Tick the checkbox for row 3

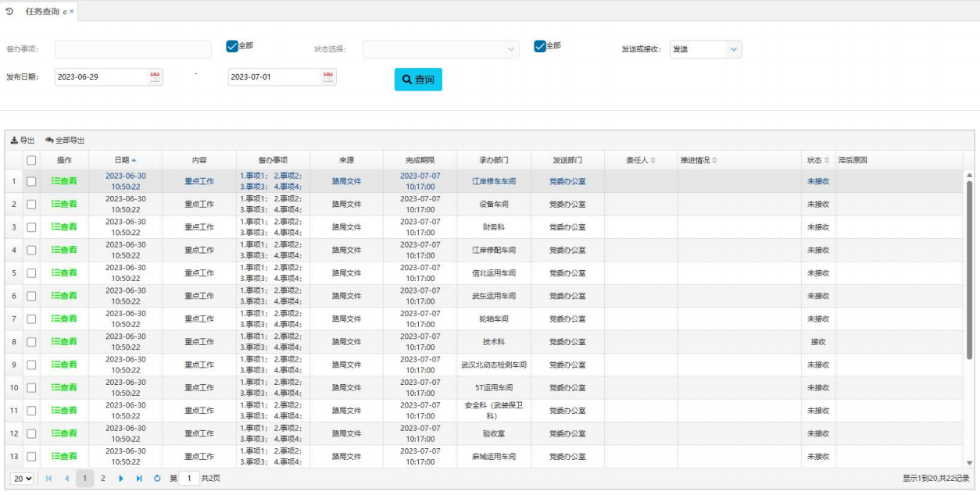point(32,227)
